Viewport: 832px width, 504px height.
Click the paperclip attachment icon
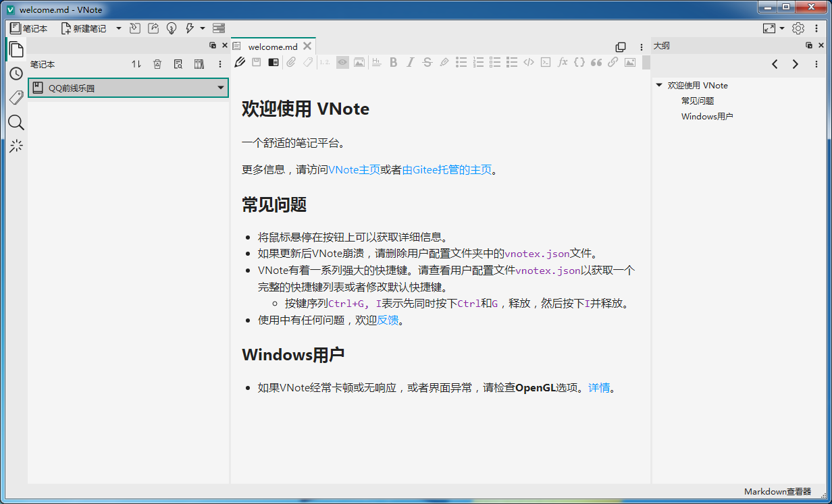[291, 62]
